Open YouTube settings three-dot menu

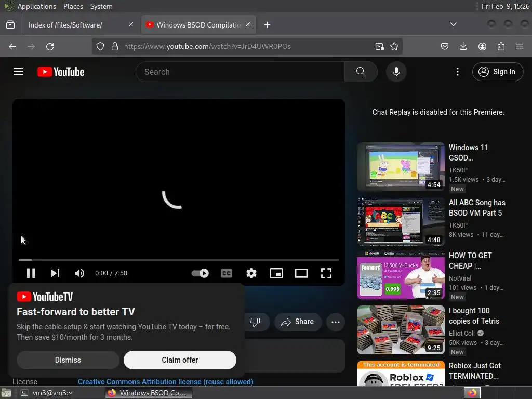coord(457,72)
